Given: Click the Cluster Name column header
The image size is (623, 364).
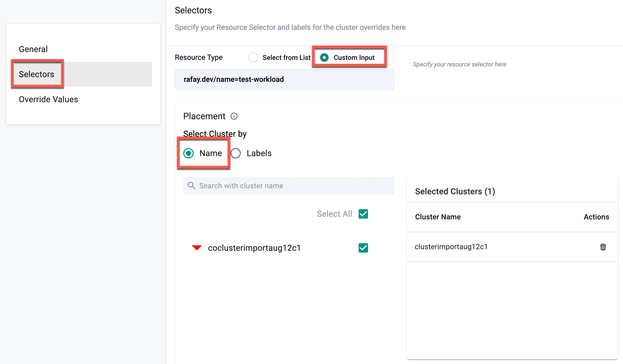Looking at the screenshot, I should pos(438,217).
